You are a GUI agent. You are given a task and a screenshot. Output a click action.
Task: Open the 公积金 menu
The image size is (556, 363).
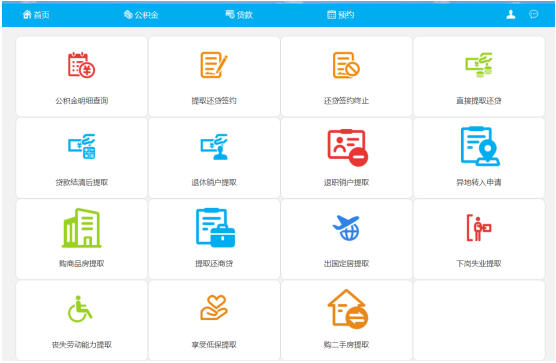141,15
